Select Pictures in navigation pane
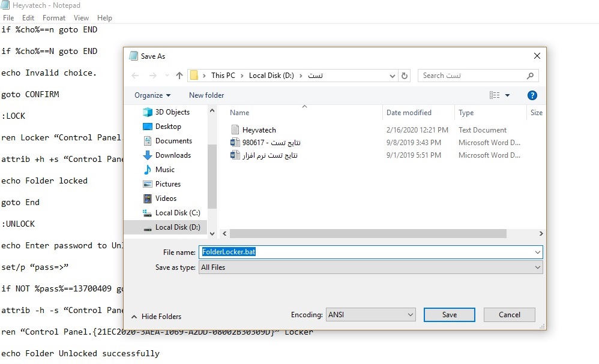 point(161,184)
